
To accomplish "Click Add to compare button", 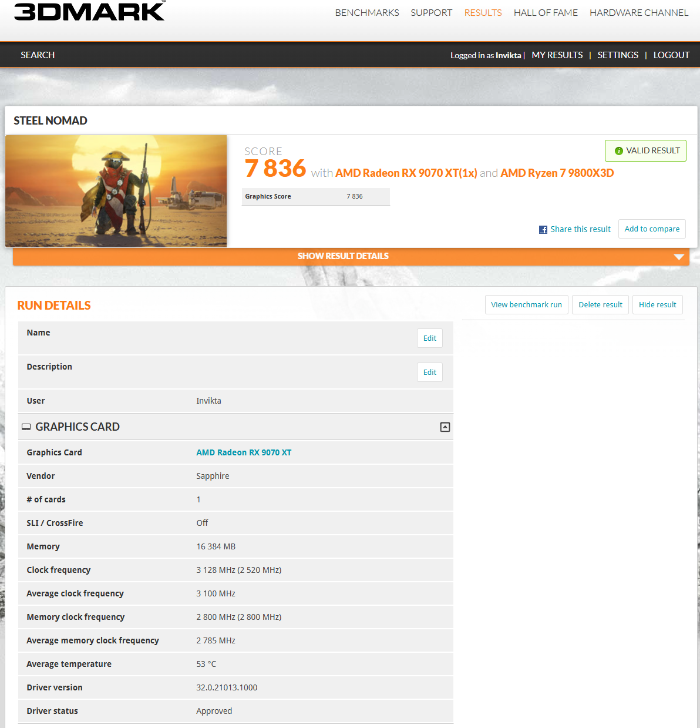I will point(652,229).
